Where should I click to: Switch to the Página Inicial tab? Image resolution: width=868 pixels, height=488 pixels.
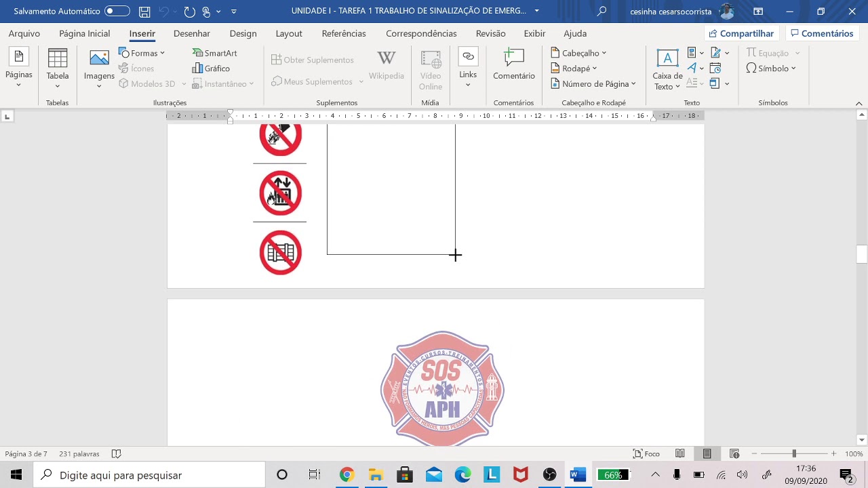[x=85, y=33]
